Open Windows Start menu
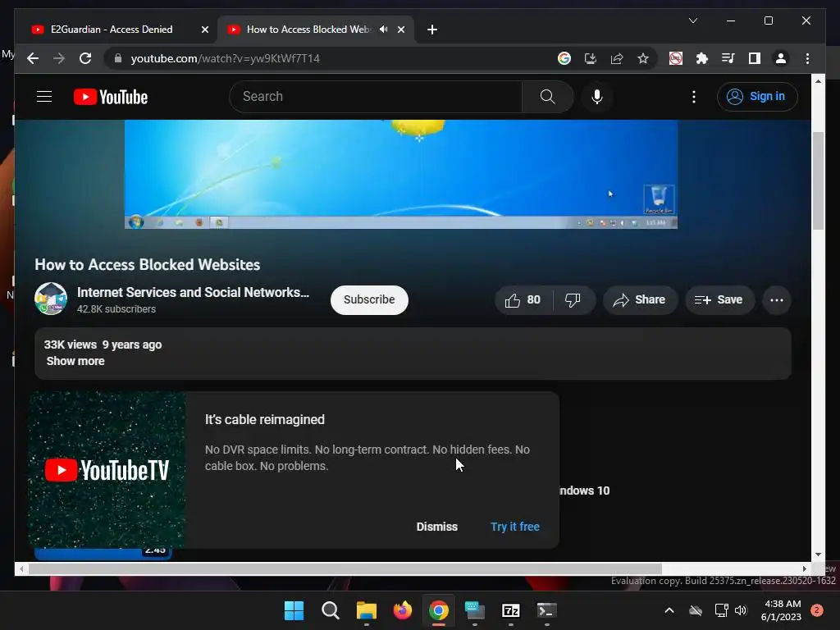This screenshot has width=840, height=630. coord(294,610)
